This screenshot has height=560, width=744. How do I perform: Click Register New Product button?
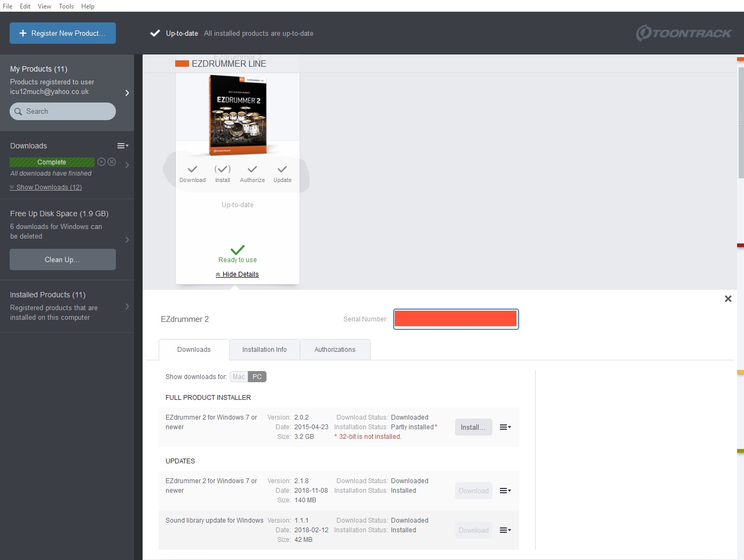[62, 33]
